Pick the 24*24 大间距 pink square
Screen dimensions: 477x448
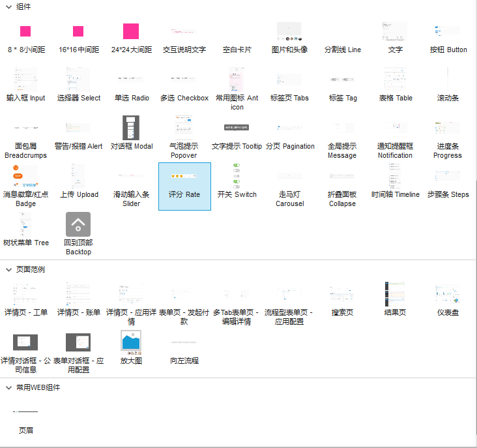click(x=131, y=31)
